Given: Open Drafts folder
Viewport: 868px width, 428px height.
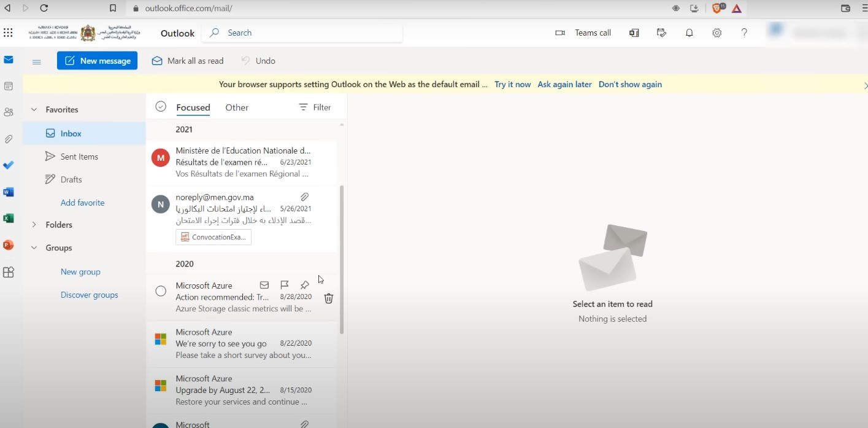Looking at the screenshot, I should click(85, 179).
